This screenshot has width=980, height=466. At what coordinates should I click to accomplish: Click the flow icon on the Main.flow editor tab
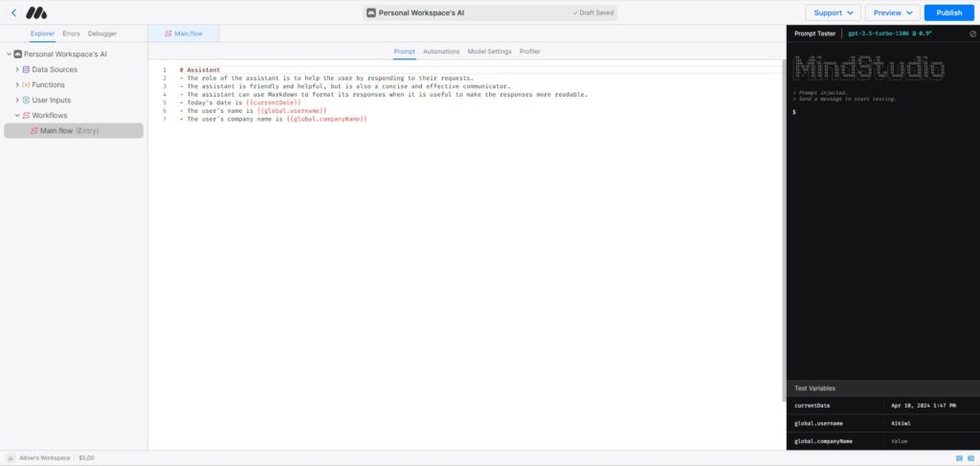point(168,33)
